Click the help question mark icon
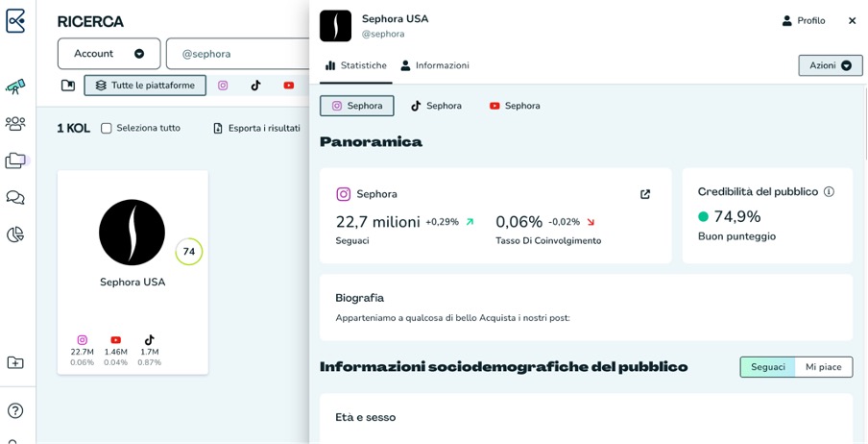 (x=15, y=411)
